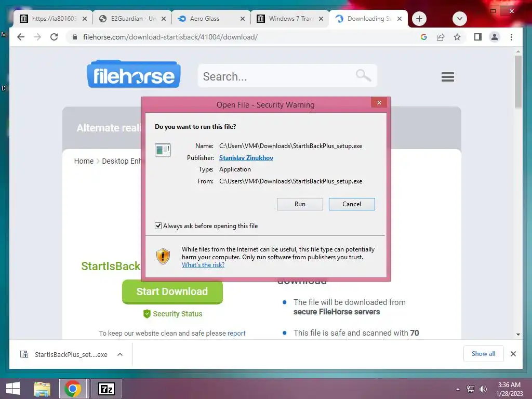This screenshot has width=532, height=399.
Task: Switch to the Windows 7 Tran tab
Action: 290,19
